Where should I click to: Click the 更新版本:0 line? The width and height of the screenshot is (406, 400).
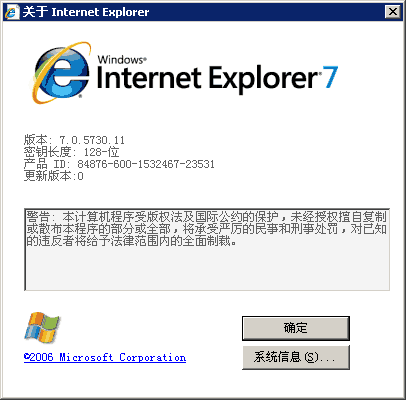point(53,176)
